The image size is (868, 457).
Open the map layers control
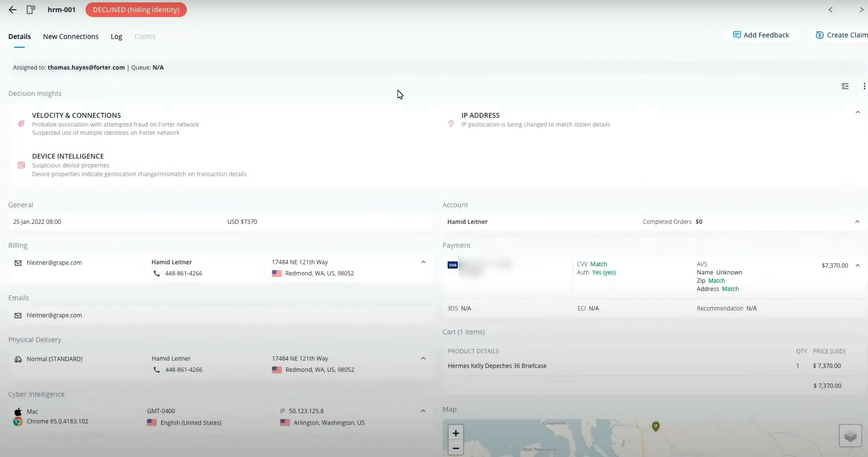(850, 436)
